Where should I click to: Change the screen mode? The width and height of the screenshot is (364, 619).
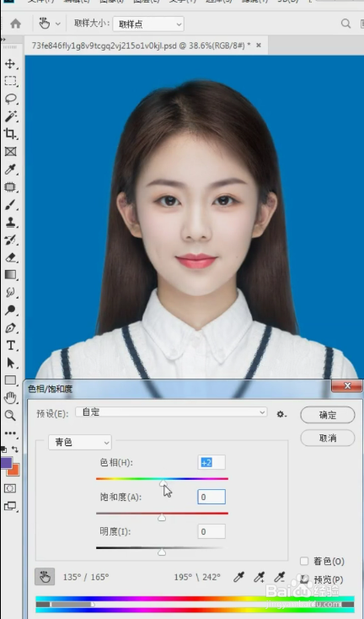click(x=10, y=506)
